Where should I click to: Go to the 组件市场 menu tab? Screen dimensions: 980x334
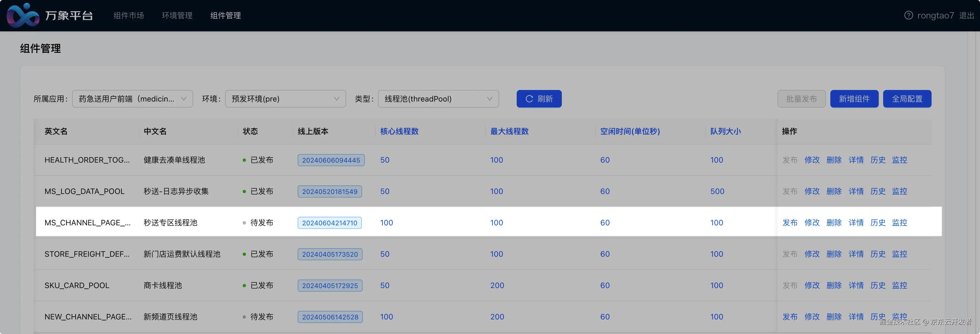128,16
